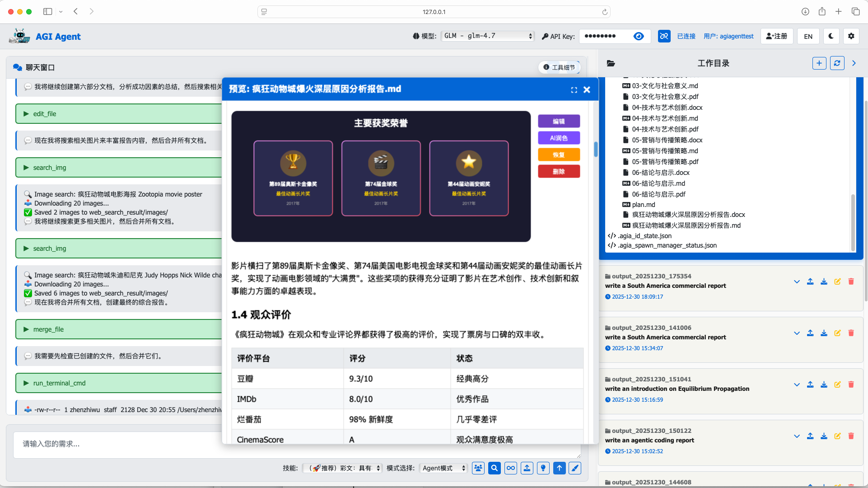Click the paintbrush clear chat button
Screen dimensions: 868x488
tap(575, 468)
